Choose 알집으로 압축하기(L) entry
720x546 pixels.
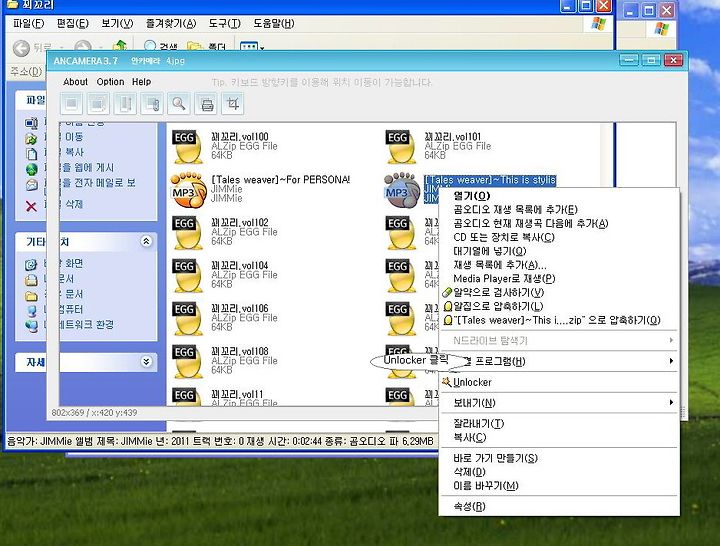(x=559, y=306)
